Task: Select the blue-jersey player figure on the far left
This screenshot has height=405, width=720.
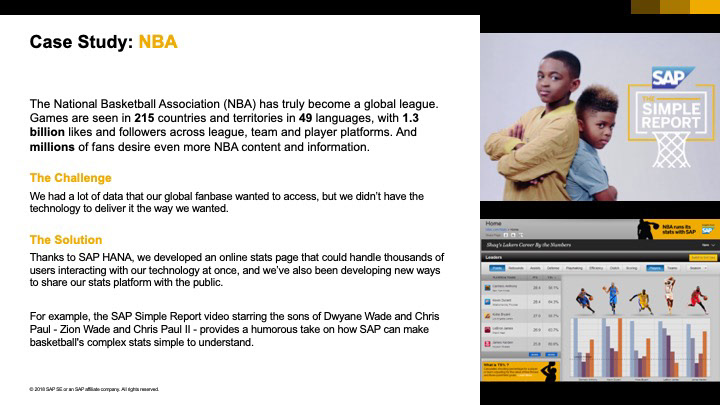Action: click(585, 301)
